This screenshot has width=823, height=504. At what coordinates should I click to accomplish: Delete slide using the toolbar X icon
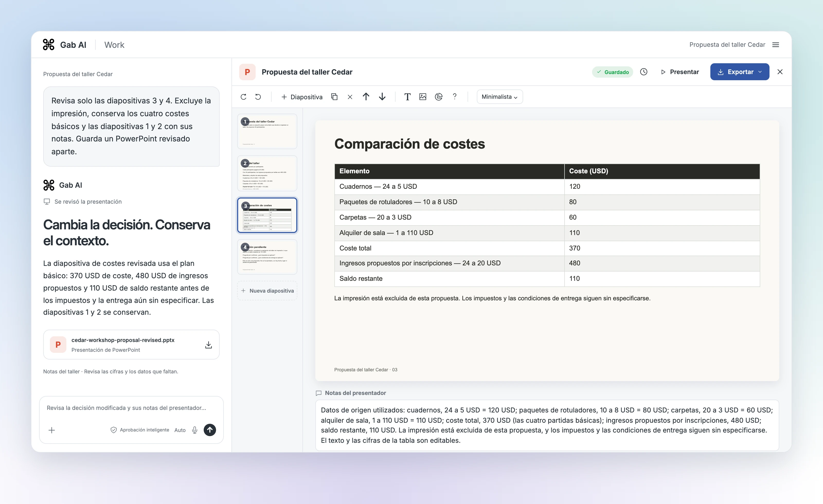click(350, 97)
